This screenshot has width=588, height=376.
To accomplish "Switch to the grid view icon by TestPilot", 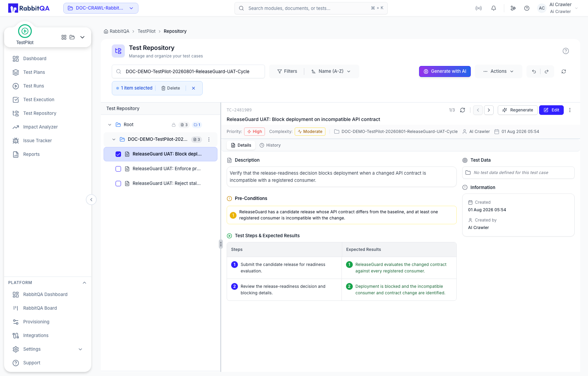I will click(64, 37).
